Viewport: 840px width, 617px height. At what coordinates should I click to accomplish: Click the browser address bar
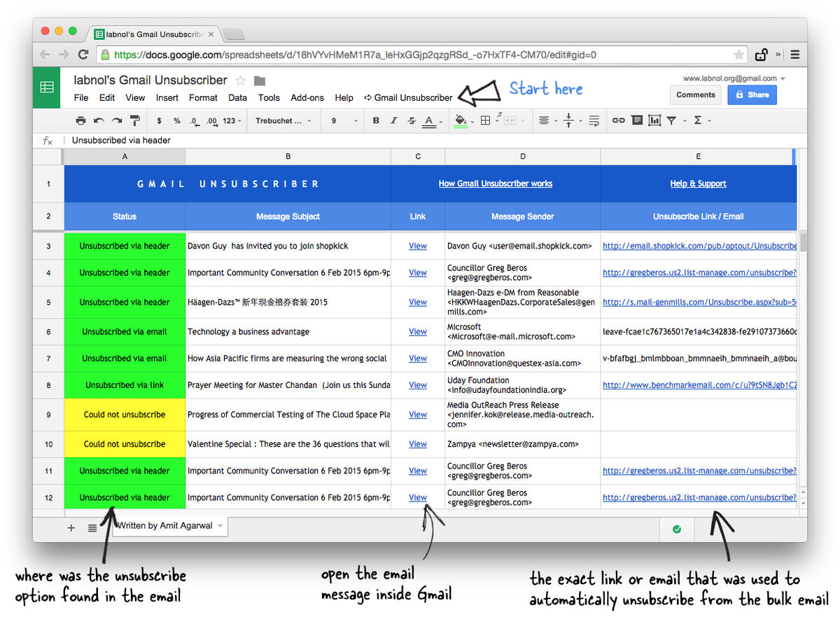click(x=420, y=55)
